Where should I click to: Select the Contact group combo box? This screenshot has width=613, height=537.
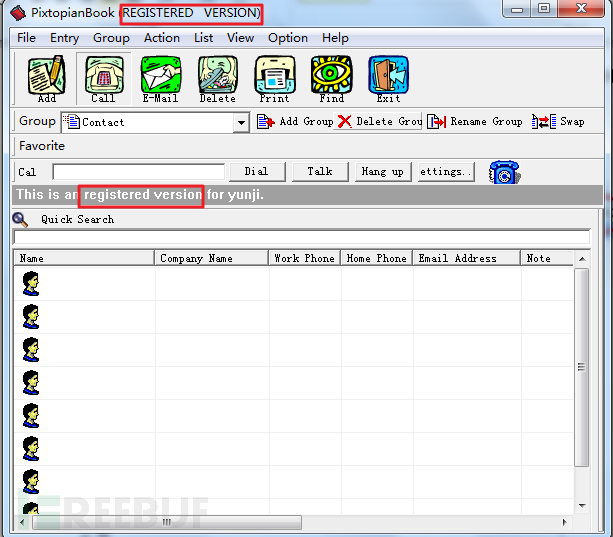[x=155, y=123]
